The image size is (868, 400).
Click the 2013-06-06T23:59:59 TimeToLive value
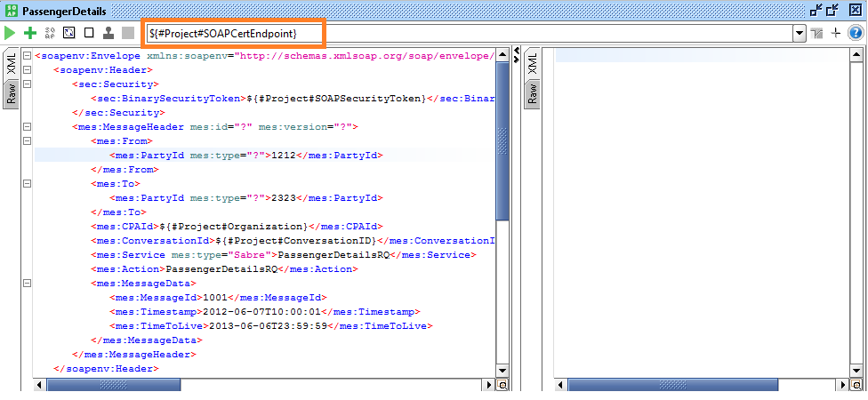click(269, 326)
